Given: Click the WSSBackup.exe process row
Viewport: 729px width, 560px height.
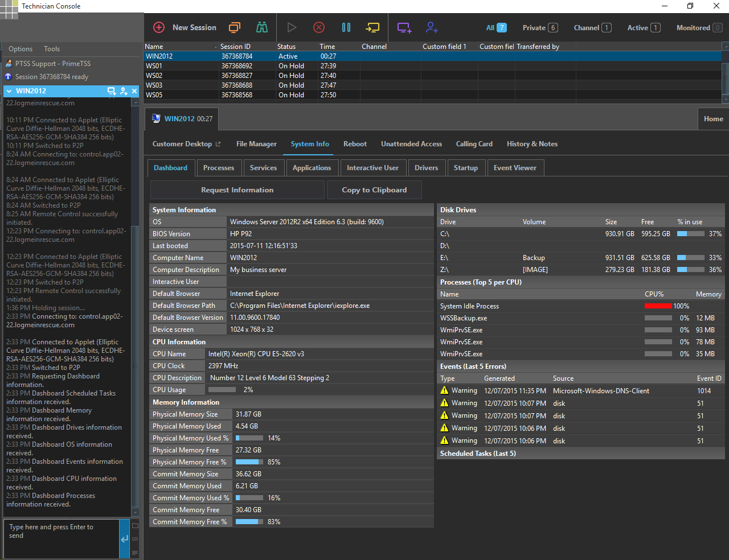Looking at the screenshot, I should click(581, 318).
